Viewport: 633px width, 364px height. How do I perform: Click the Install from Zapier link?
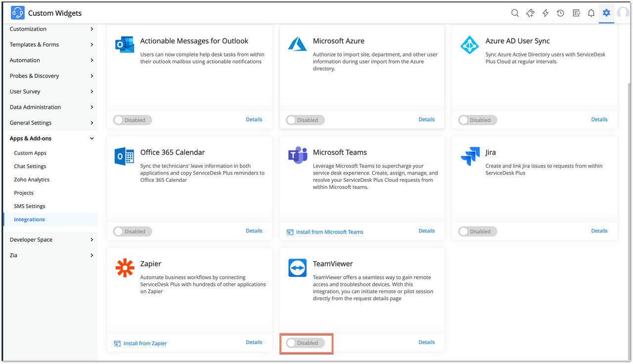pyautogui.click(x=145, y=343)
